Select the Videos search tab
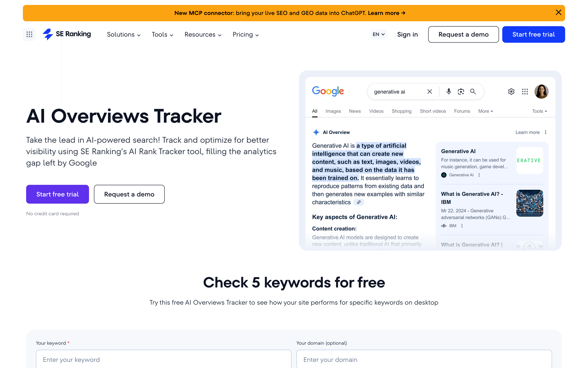 point(376,111)
